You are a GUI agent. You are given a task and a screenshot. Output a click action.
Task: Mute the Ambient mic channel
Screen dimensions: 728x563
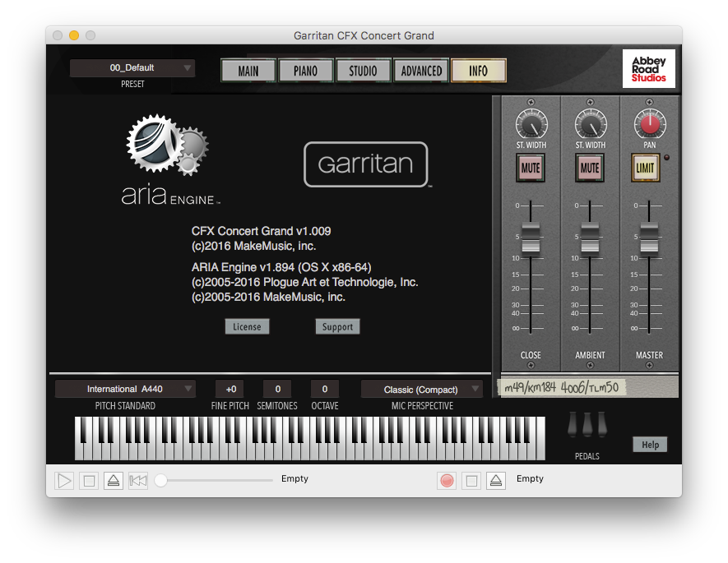click(590, 168)
